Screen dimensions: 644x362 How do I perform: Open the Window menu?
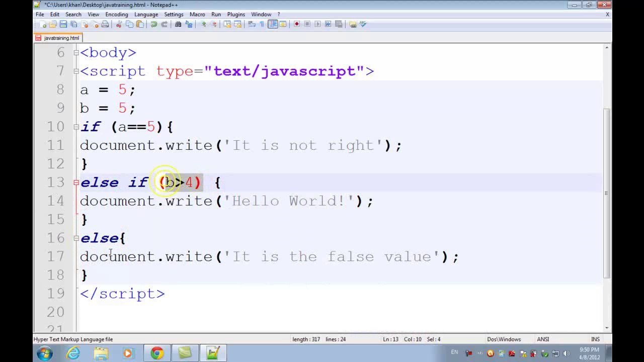click(261, 15)
